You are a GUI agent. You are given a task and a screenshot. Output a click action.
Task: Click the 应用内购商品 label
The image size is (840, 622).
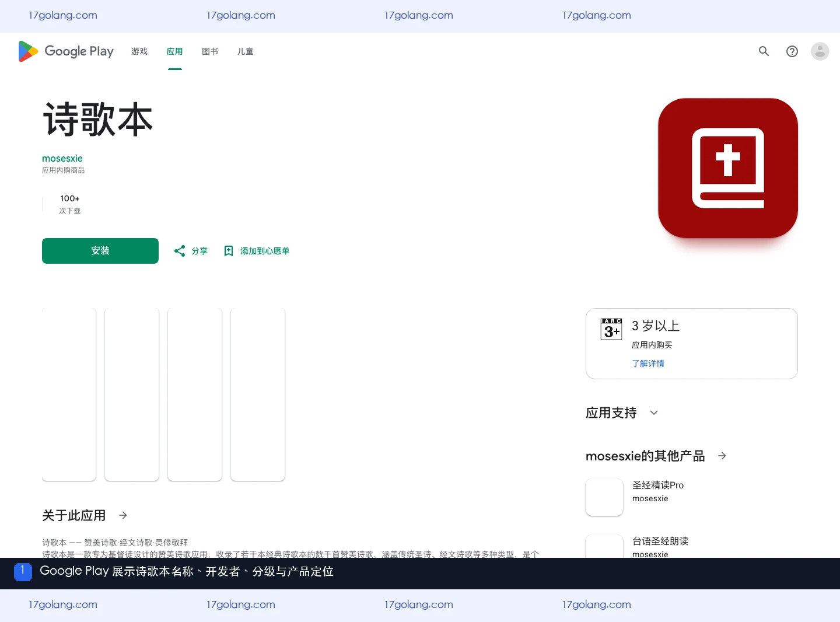pyautogui.click(x=64, y=170)
